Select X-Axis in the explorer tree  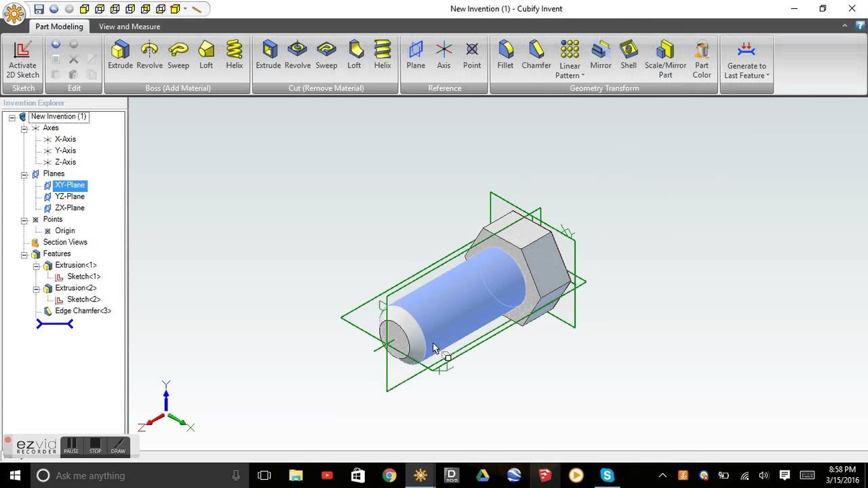pos(65,139)
